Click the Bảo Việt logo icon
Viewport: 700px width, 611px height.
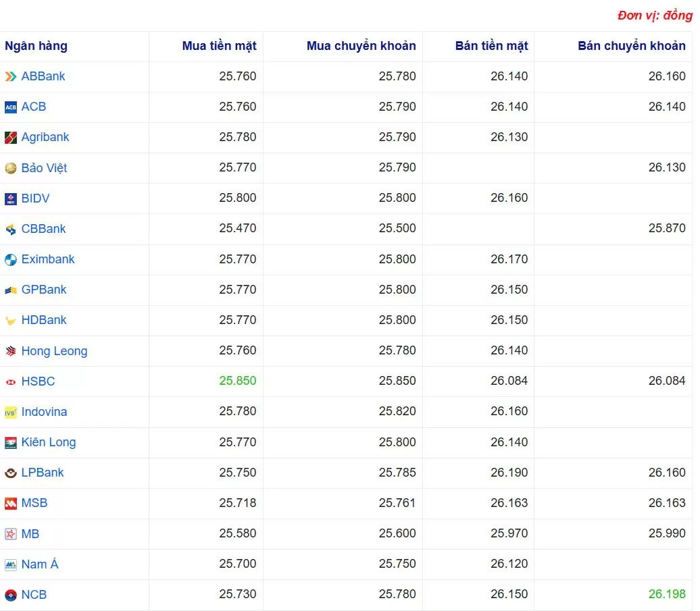coord(11,168)
